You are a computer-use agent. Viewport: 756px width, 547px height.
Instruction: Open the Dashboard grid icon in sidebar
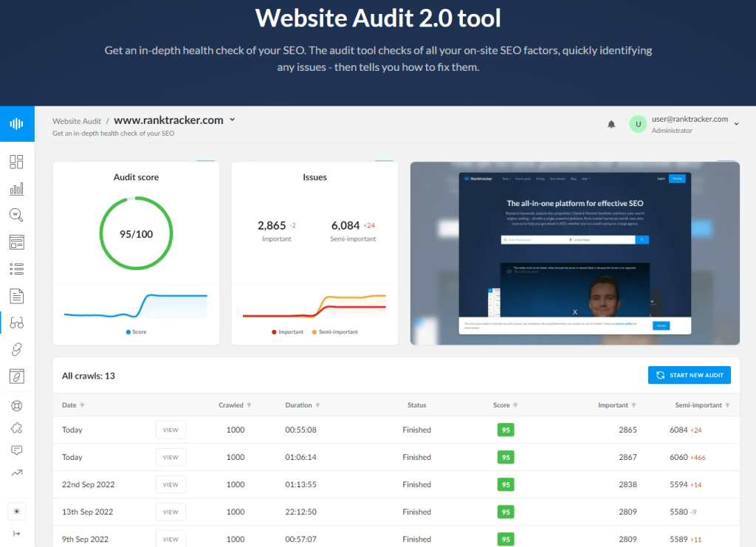click(x=17, y=162)
